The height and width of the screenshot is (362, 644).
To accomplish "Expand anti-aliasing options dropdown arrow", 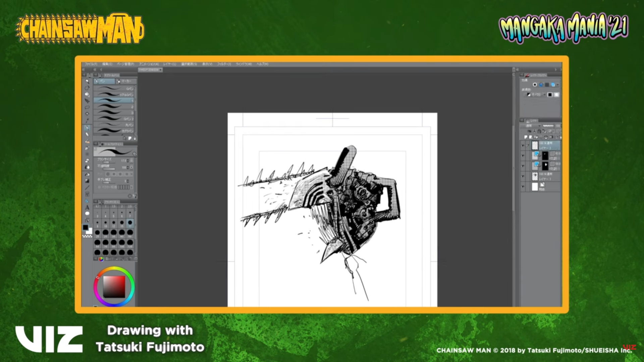I will (x=132, y=174).
